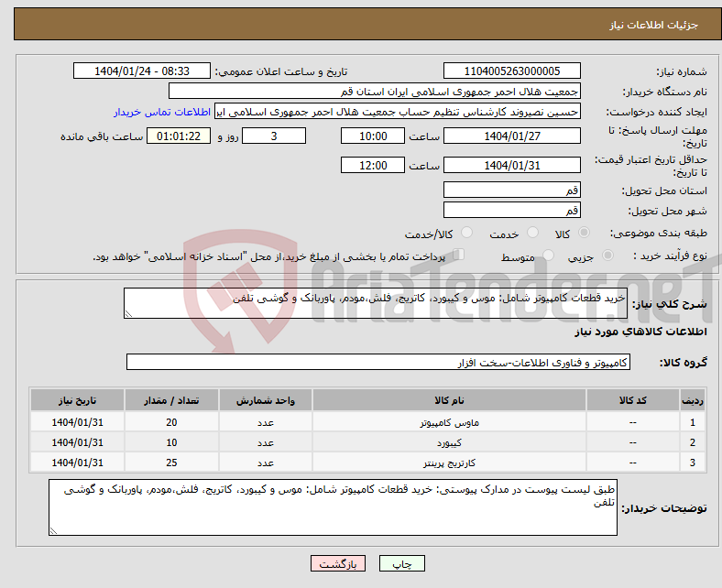Image resolution: width=722 pixels, height=588 pixels.
Task: Select the جزیی purchase type radio
Action: (x=607, y=256)
